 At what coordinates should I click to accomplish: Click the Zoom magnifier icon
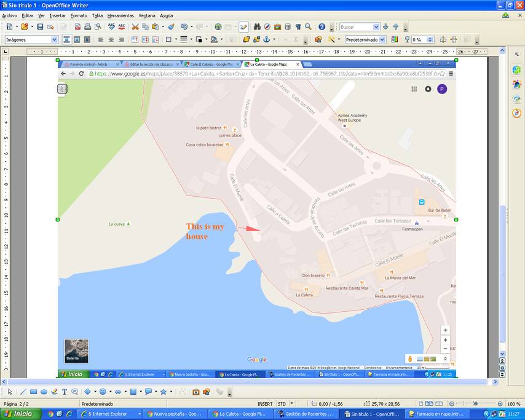click(x=308, y=27)
